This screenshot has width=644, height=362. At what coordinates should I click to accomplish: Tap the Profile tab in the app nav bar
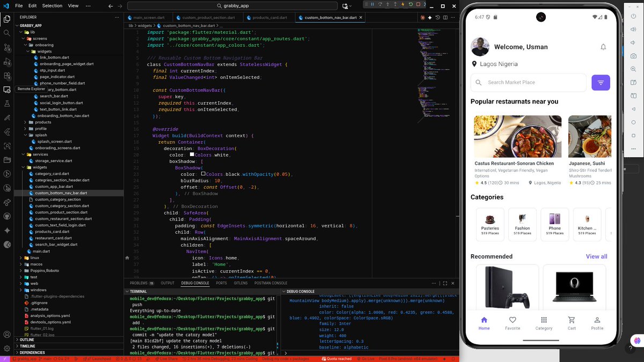(597, 323)
